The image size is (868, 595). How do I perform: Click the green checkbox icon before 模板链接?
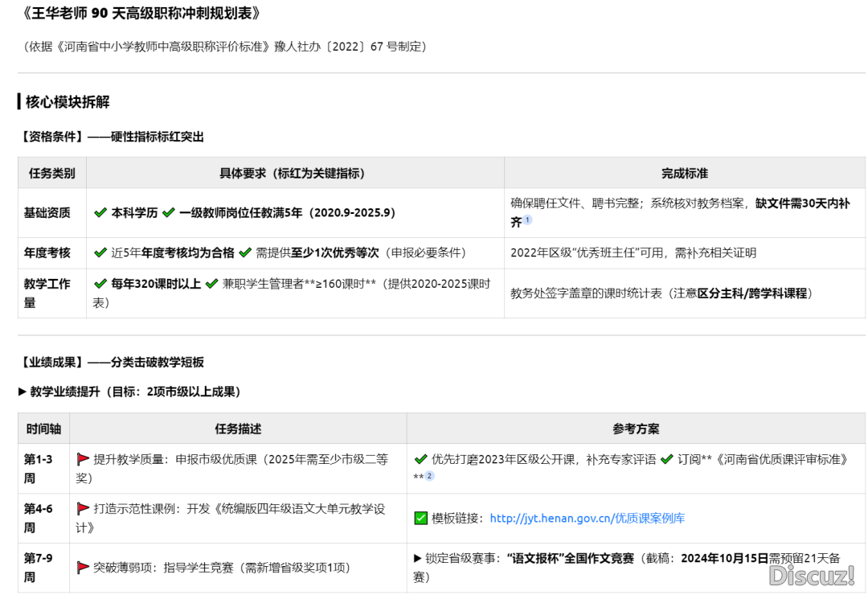tap(420, 519)
